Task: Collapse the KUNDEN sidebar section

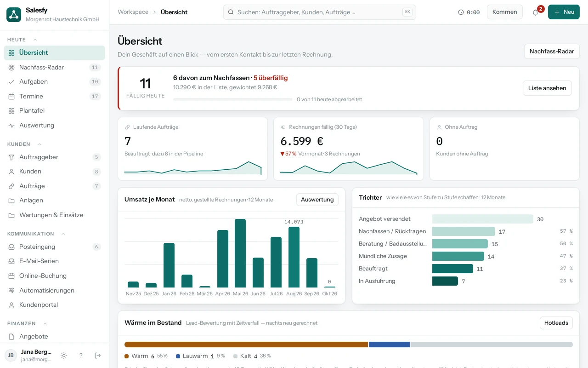Action: coord(40,144)
